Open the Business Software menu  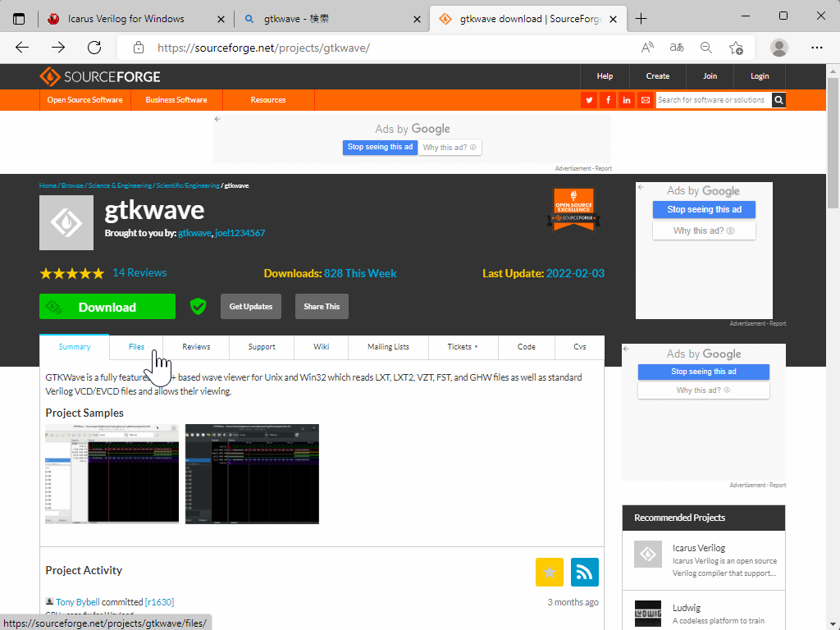click(176, 100)
